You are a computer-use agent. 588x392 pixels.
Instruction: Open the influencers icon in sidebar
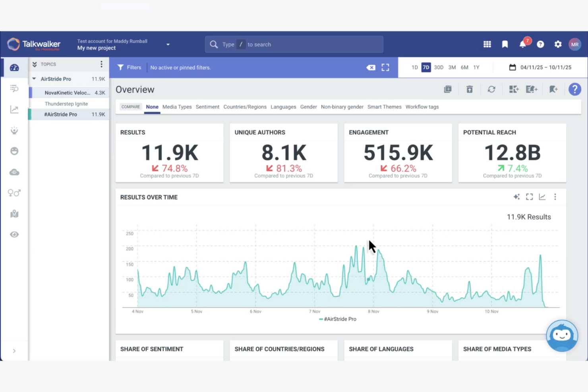coord(14,130)
